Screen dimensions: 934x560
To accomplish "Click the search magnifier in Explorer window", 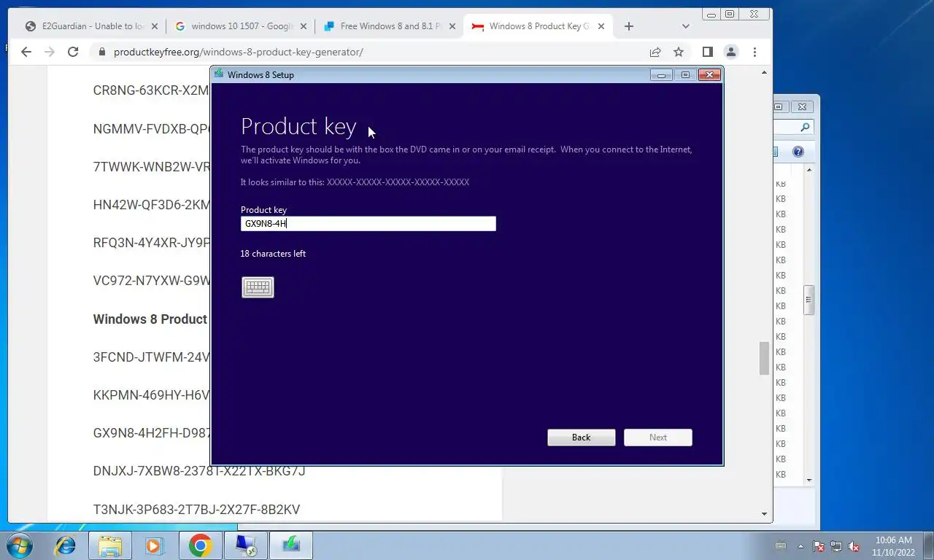I will click(x=805, y=127).
